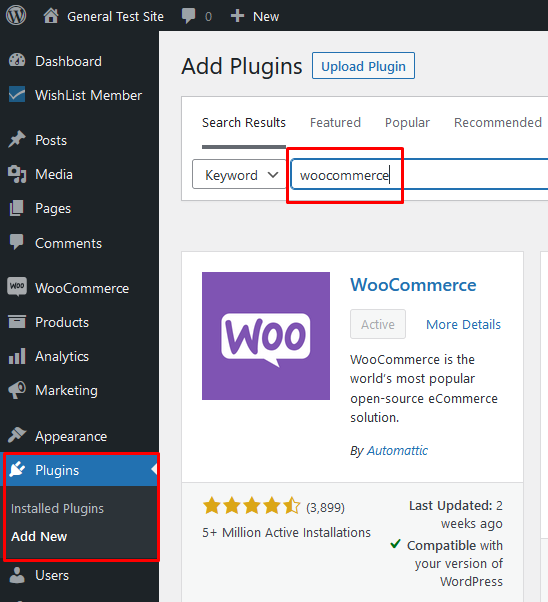Open the Analytics bar chart icon
The height and width of the screenshot is (602, 548).
[17, 356]
